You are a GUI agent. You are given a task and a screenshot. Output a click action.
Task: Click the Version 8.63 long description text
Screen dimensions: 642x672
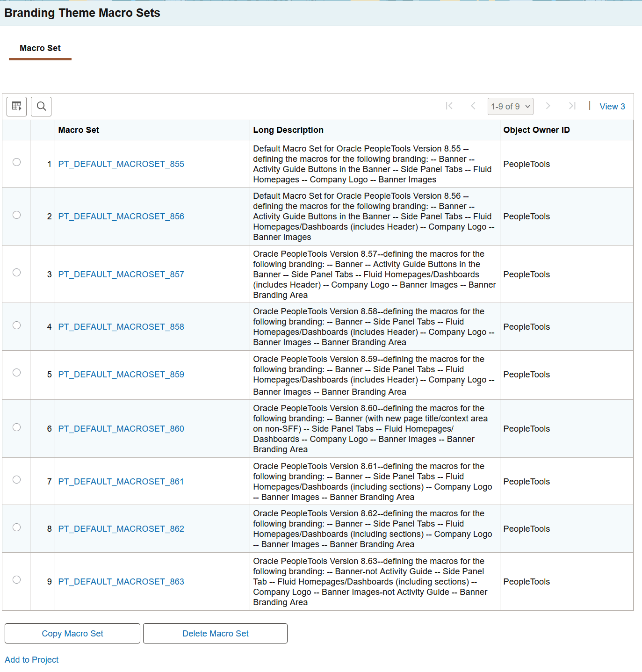[x=370, y=582]
